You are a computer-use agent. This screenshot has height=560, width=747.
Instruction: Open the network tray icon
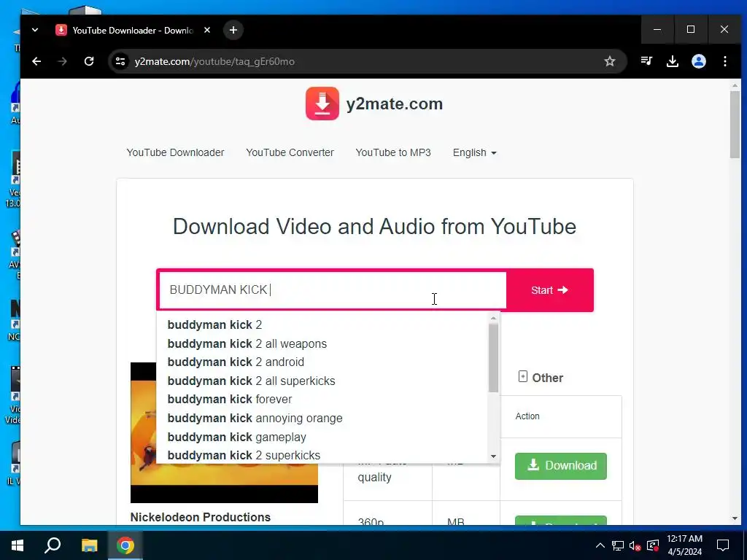pyautogui.click(x=618, y=545)
